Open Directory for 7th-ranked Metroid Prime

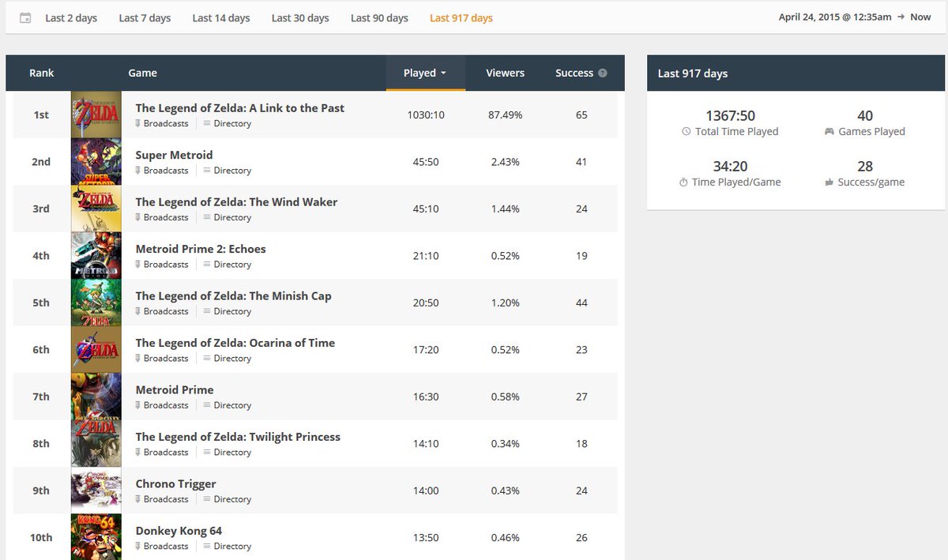click(227, 405)
